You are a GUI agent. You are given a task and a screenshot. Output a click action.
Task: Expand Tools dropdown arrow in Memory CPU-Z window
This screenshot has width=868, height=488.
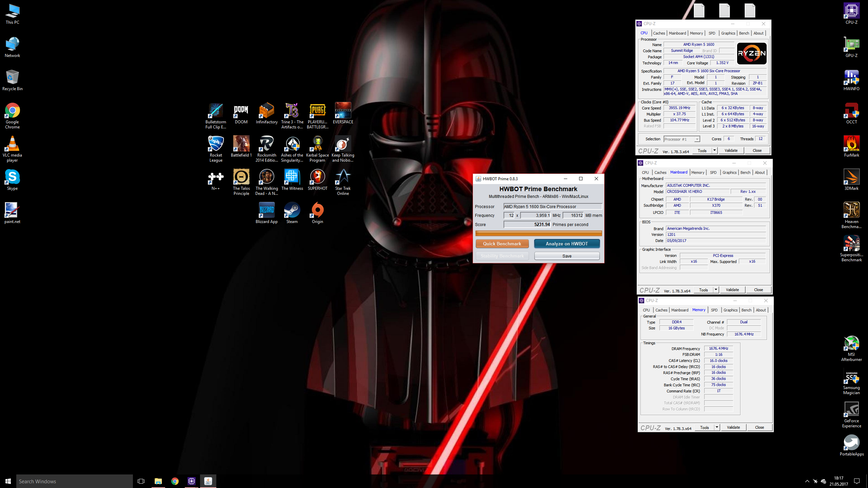click(x=717, y=427)
